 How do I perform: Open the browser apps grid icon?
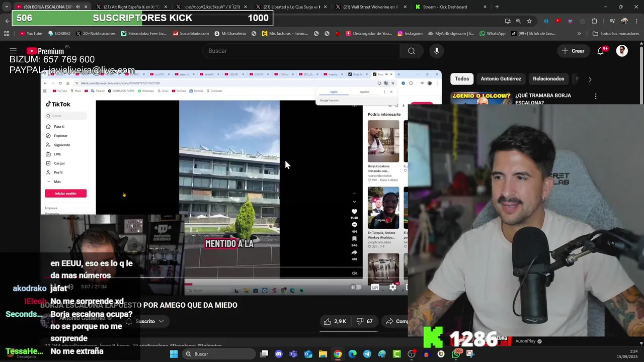[7, 34]
